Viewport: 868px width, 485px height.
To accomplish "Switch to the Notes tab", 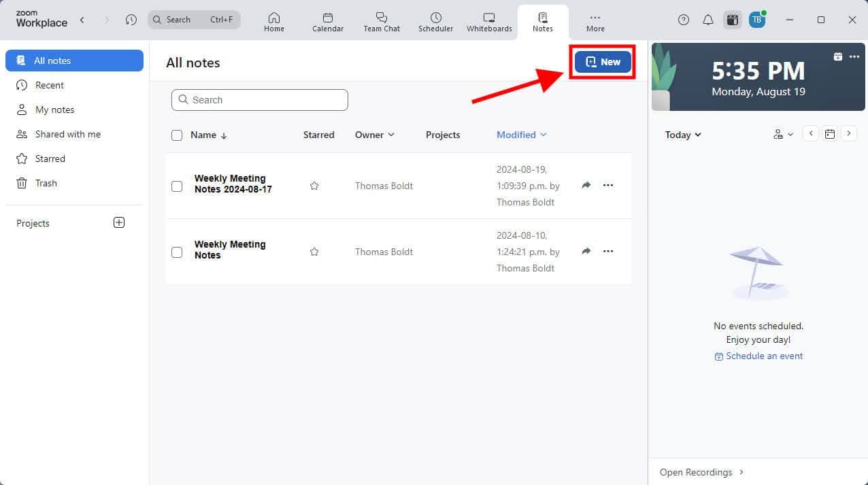I will click(x=542, y=20).
